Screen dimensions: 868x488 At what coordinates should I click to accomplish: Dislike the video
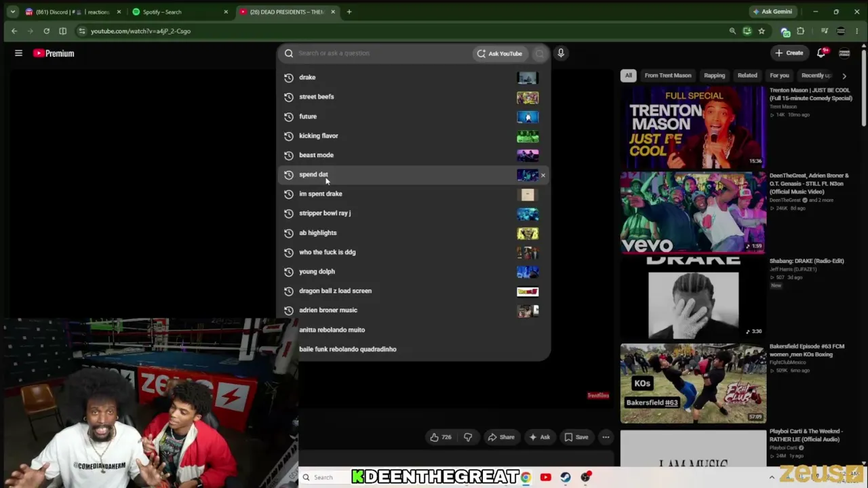click(x=467, y=437)
